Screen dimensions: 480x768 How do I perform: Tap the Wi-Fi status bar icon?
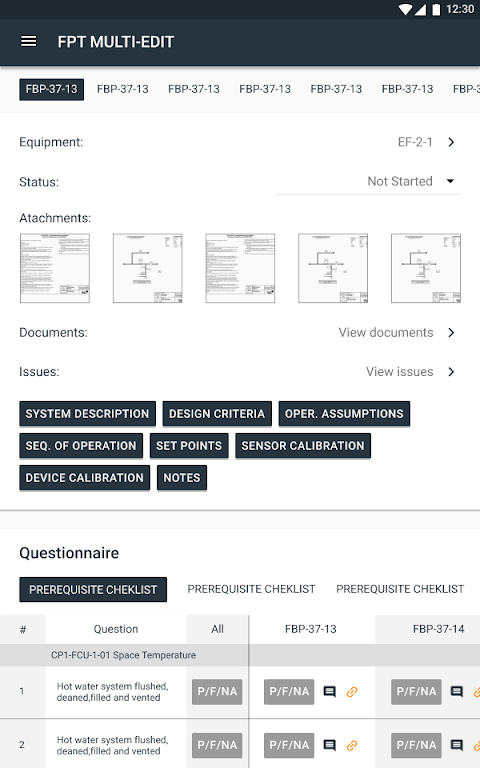[x=405, y=9]
